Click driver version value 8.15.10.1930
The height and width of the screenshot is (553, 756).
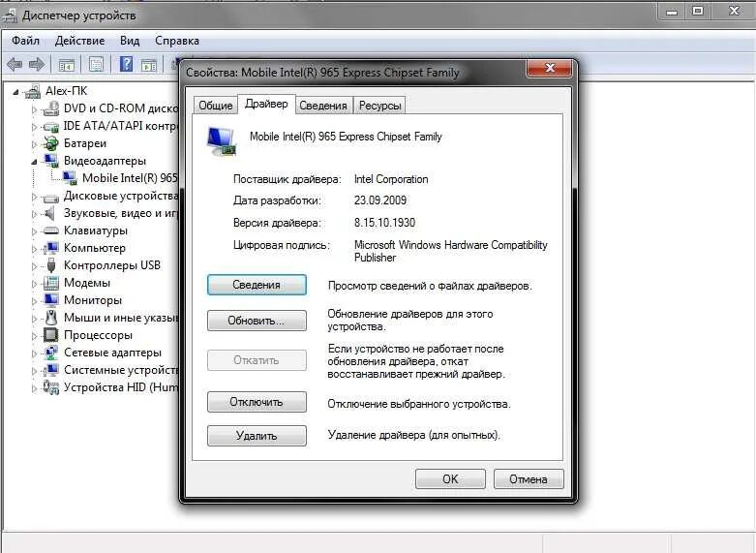tap(384, 223)
